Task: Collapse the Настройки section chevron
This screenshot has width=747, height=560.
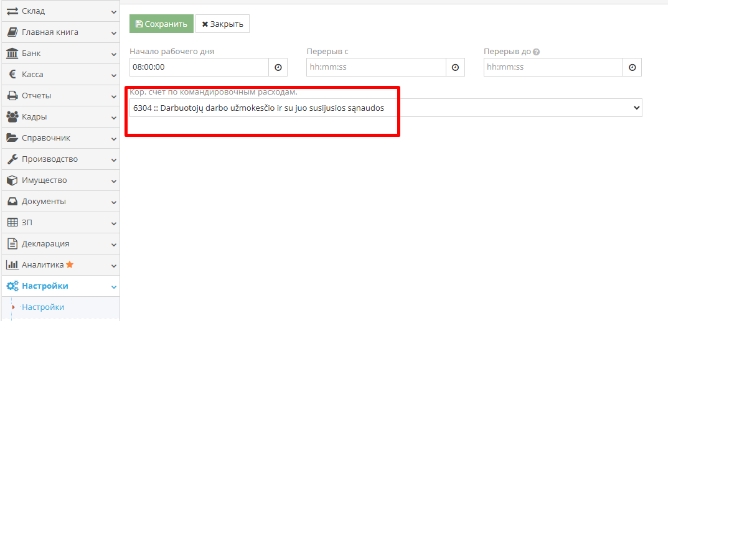Action: (114, 287)
